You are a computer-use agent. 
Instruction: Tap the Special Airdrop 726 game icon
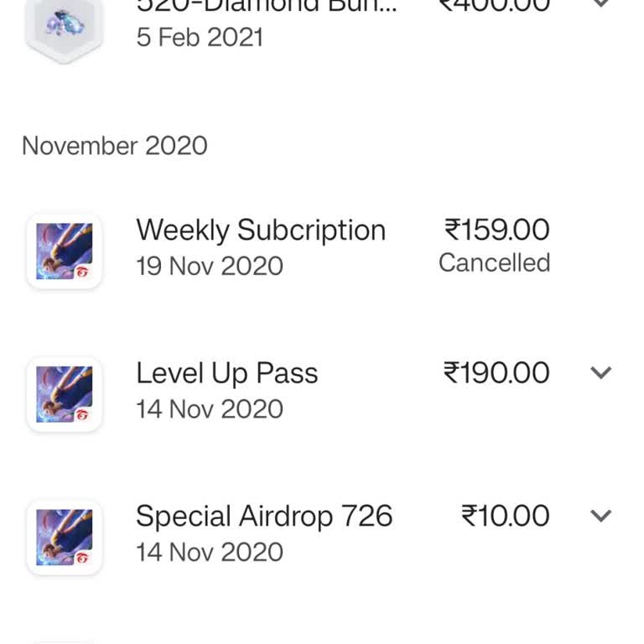[x=64, y=538]
